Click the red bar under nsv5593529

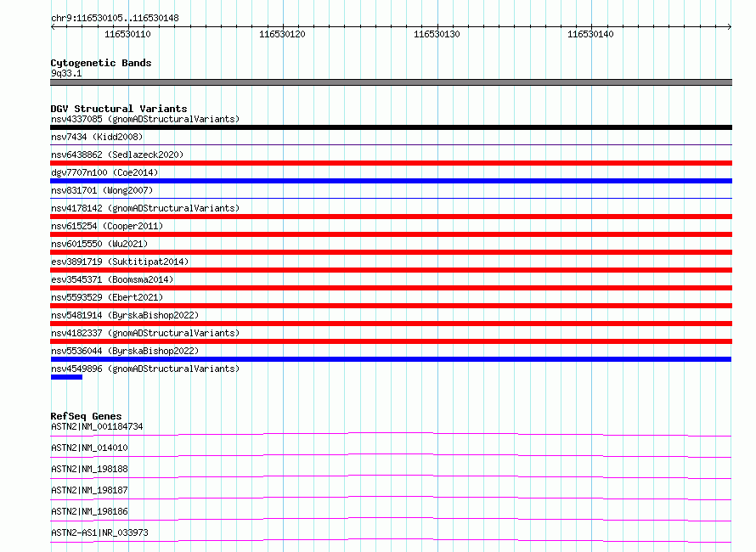tap(391, 306)
